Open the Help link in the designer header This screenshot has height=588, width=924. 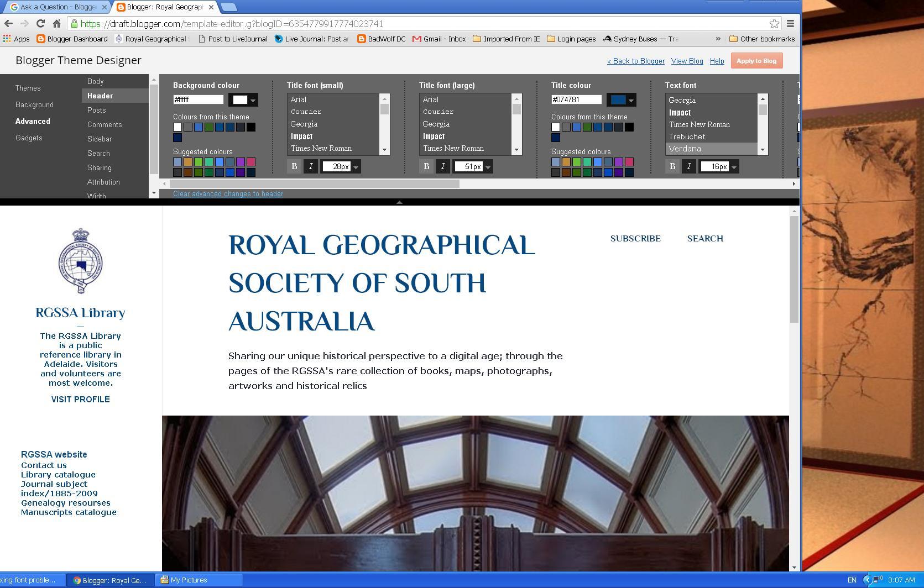pos(717,61)
